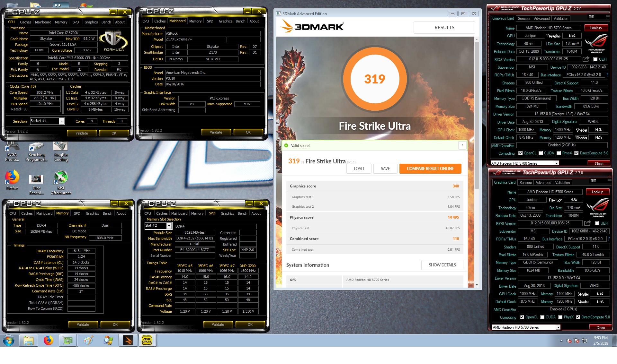617x364 pixels.
Task: Click the CPU-Z taskbar icon
Action: (x=147, y=340)
